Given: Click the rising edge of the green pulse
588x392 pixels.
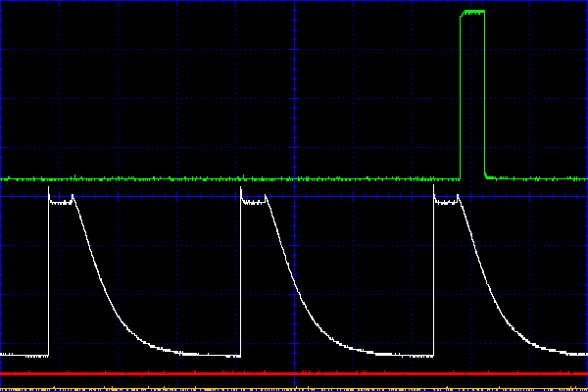Looking at the screenshot, I should click(x=462, y=98).
